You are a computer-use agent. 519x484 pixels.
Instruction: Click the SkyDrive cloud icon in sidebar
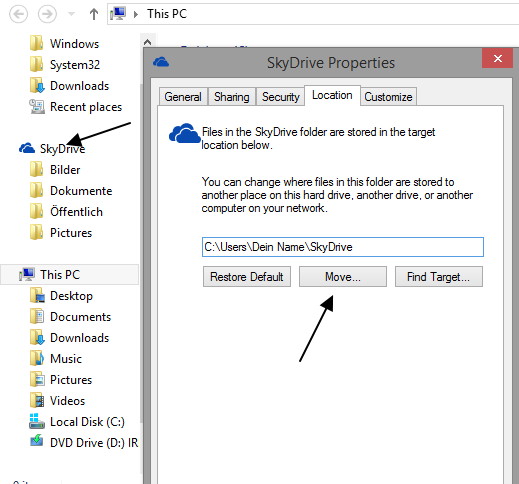pos(27,148)
